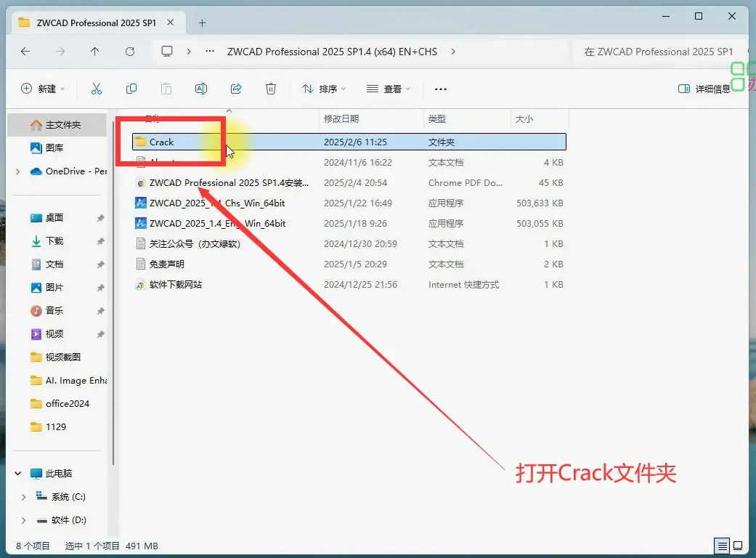Click the navigation pane scrollbar
Viewport: 756px width, 558px height.
[113, 294]
